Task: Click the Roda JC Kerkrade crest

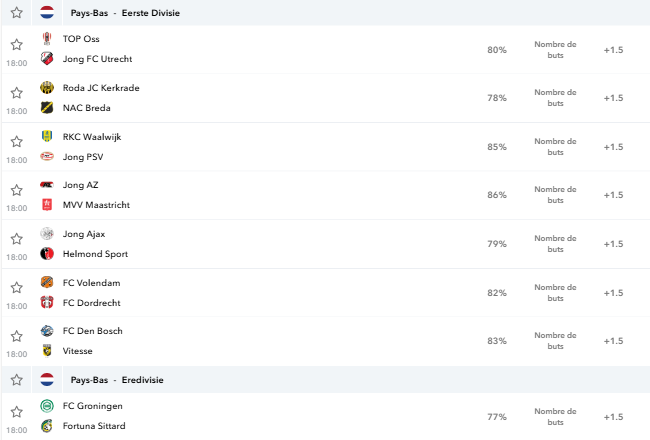Action: coord(47,88)
